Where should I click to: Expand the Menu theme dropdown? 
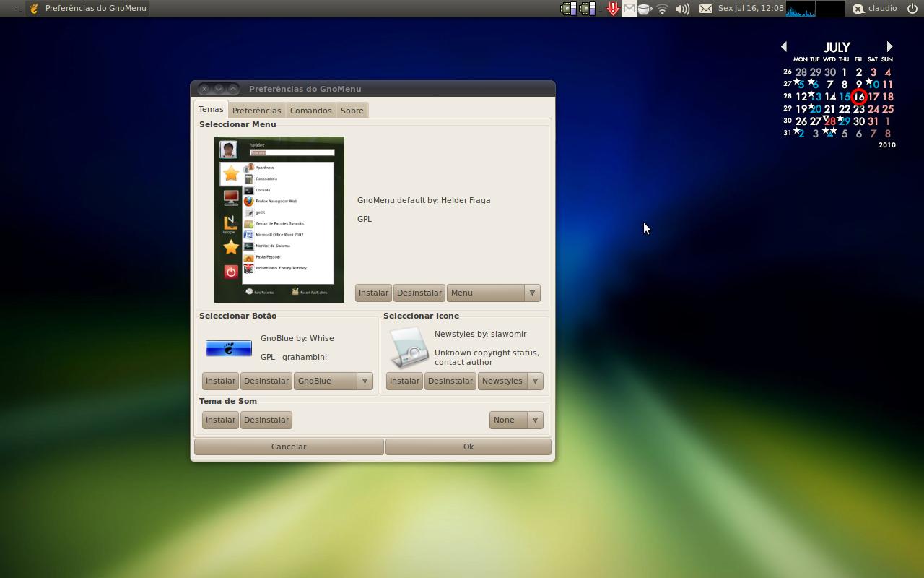493,293
